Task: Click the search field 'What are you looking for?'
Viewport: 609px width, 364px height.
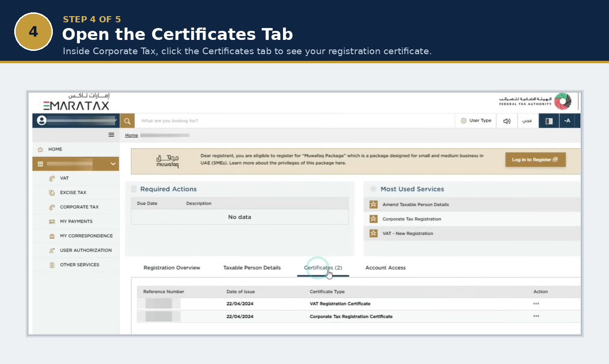Action: tap(295, 121)
